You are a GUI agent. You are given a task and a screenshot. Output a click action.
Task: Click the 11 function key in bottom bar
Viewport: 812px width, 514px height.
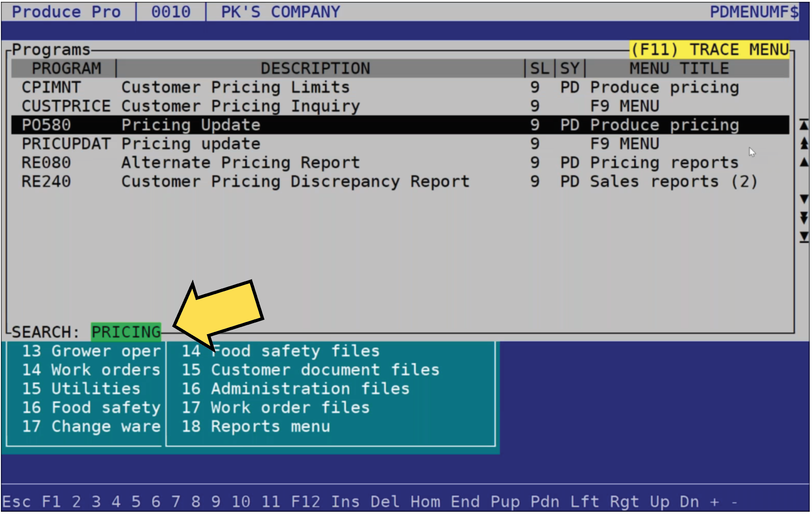[271, 502]
